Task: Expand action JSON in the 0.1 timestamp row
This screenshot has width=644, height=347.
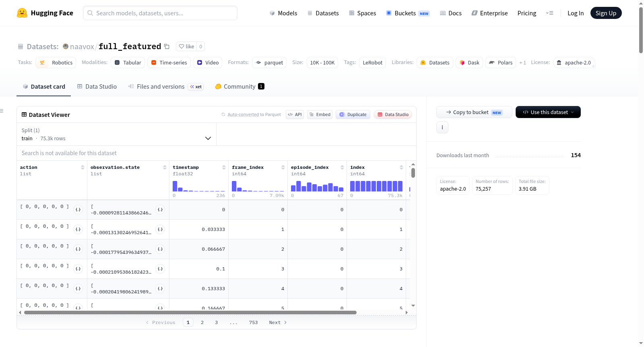Action: [x=78, y=269]
